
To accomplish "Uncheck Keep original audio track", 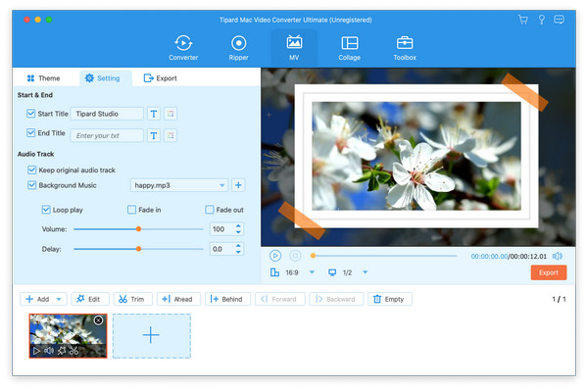I will 32,170.
